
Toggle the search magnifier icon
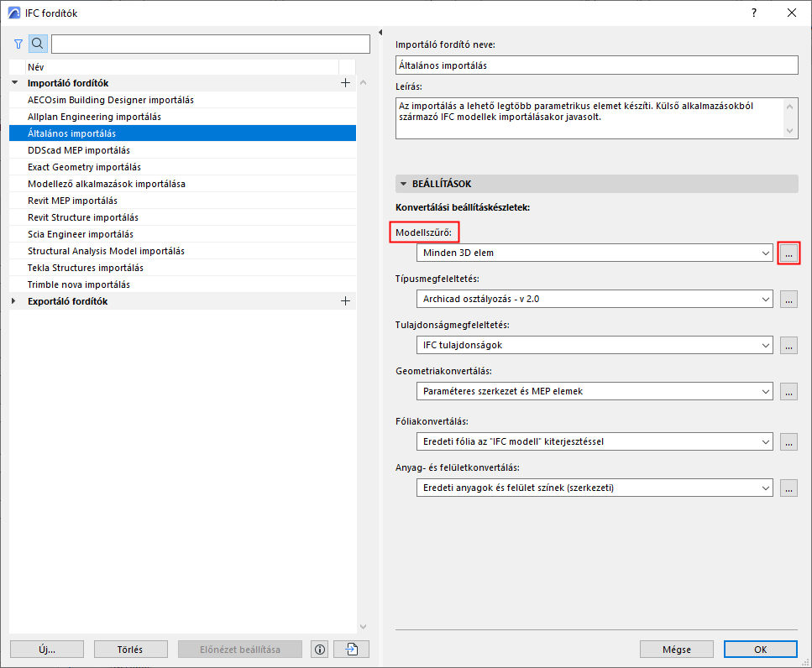(38, 44)
